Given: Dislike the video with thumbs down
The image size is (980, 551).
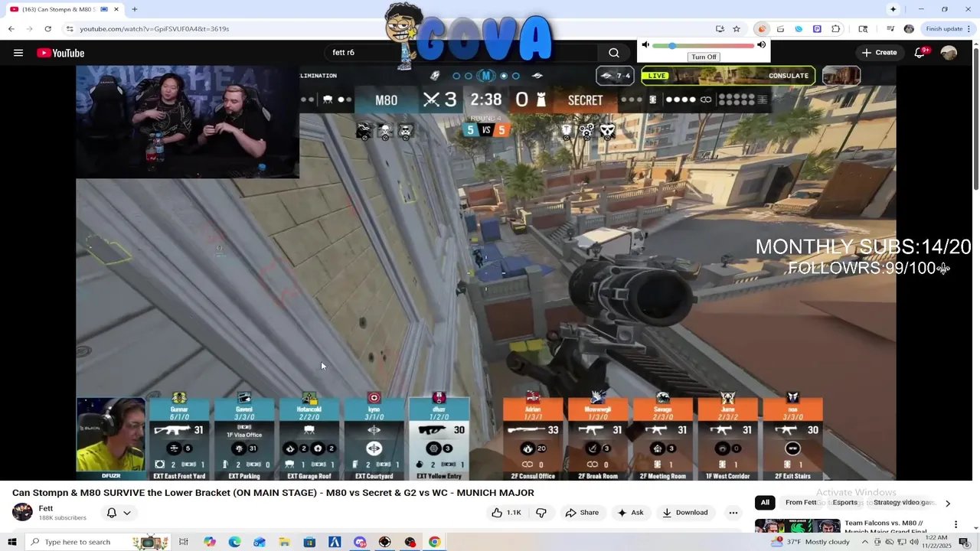Looking at the screenshot, I should (x=541, y=513).
